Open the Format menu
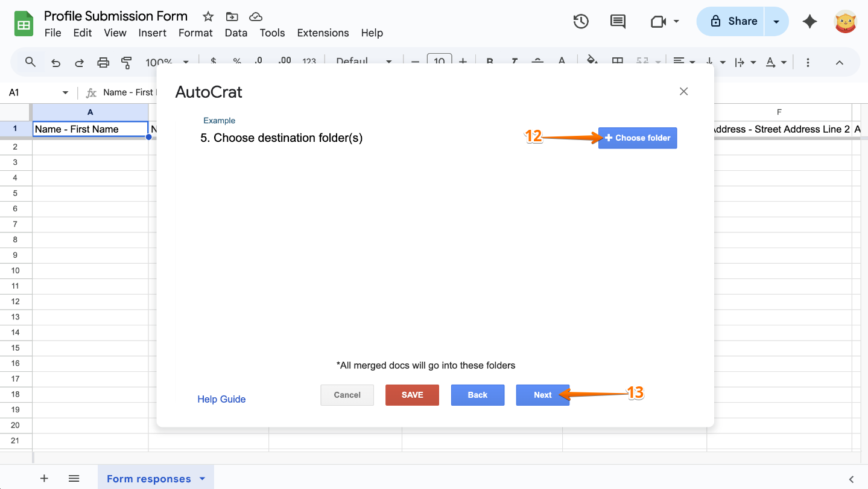The height and width of the screenshot is (489, 868). [195, 33]
